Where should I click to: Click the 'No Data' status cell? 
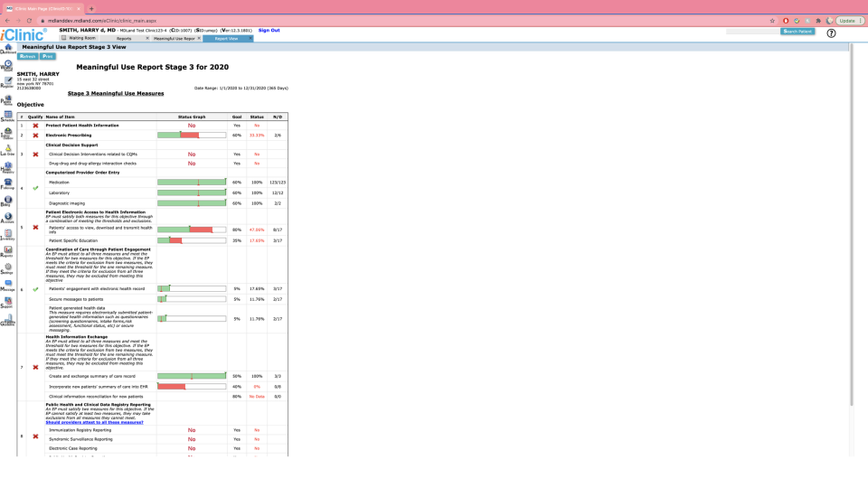point(256,397)
